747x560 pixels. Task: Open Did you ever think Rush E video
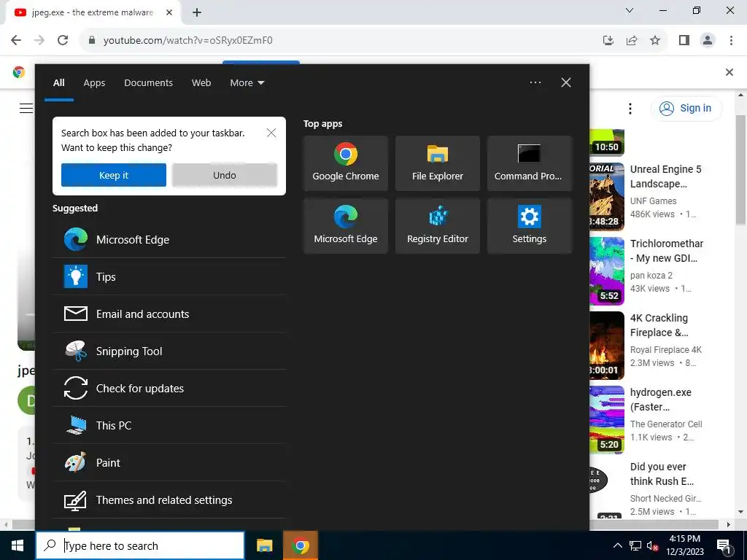pos(662,473)
